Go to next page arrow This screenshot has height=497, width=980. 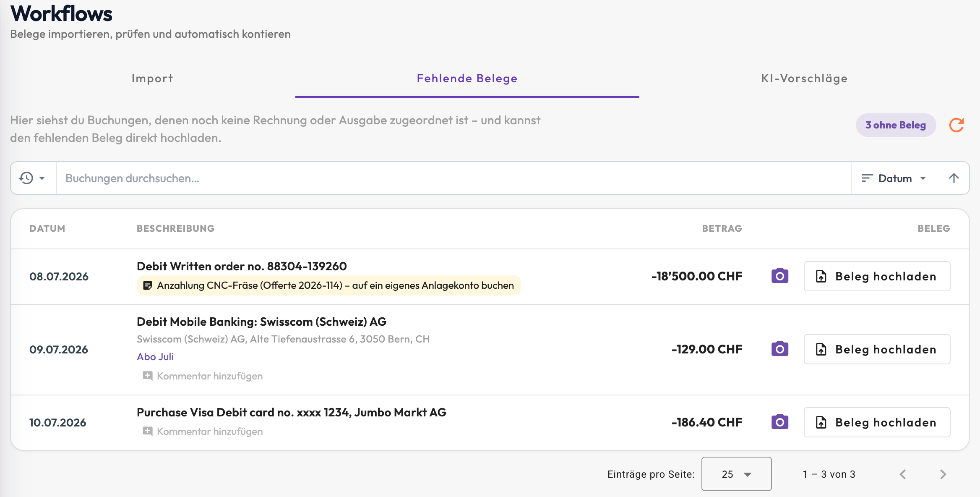(x=943, y=474)
